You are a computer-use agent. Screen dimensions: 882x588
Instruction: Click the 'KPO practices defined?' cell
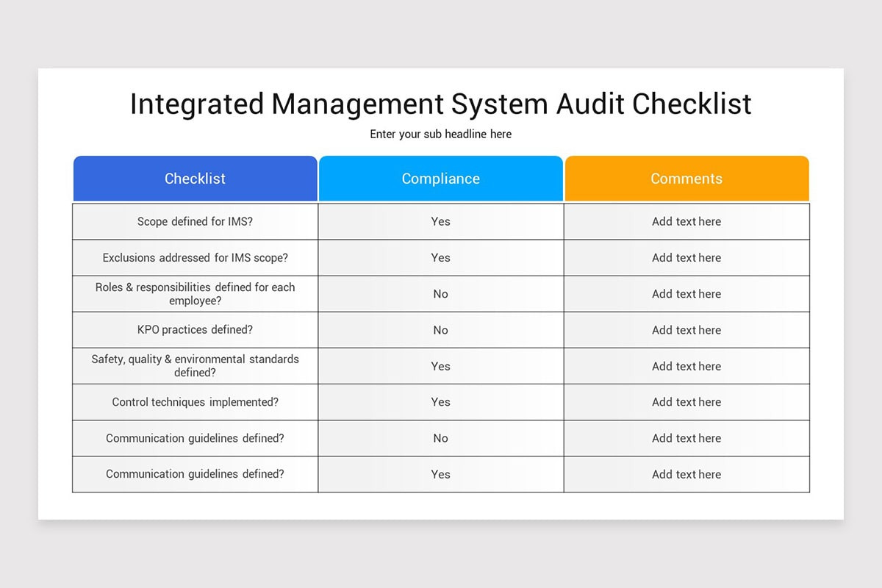pos(195,330)
